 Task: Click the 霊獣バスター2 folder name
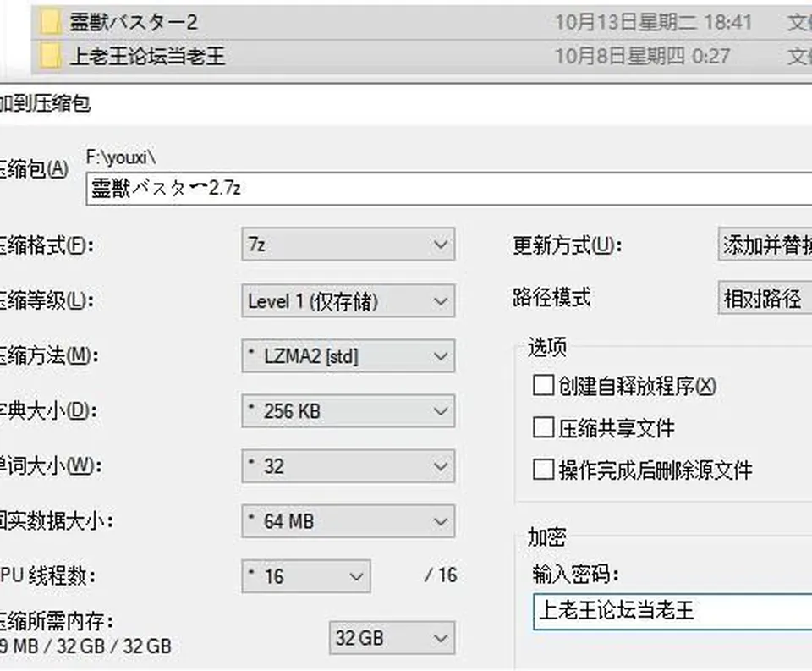click(134, 22)
